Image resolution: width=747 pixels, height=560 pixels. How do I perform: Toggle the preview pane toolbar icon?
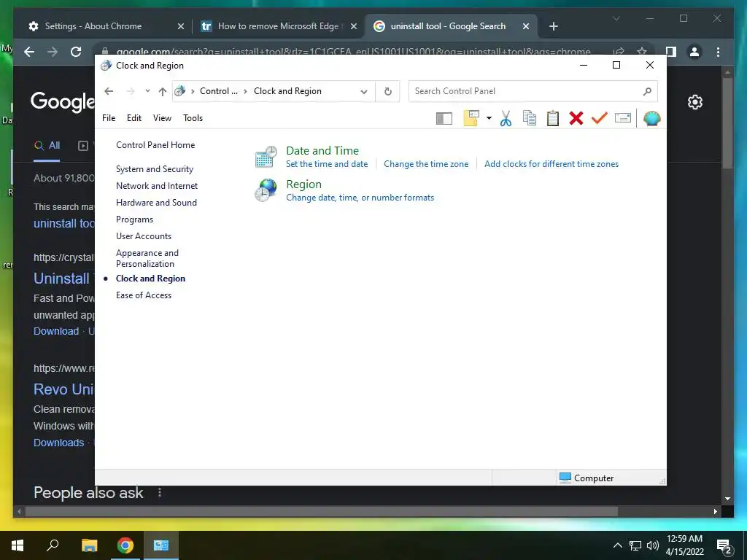(444, 118)
